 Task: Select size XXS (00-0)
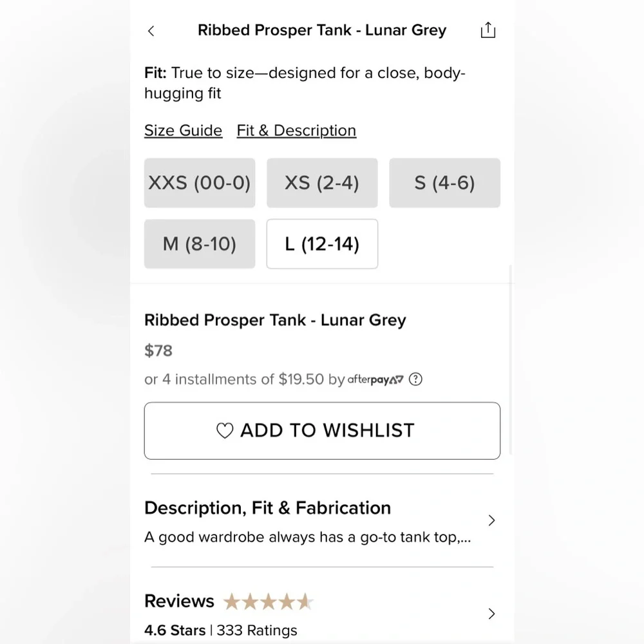coord(200,183)
